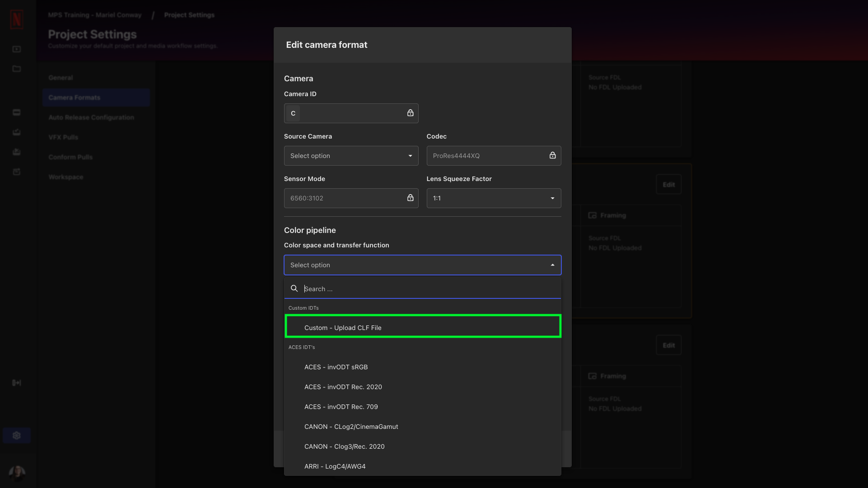Screen dimensions: 868x488
Task: Select ACES - invODT Rec. 709 option
Action: point(422,407)
